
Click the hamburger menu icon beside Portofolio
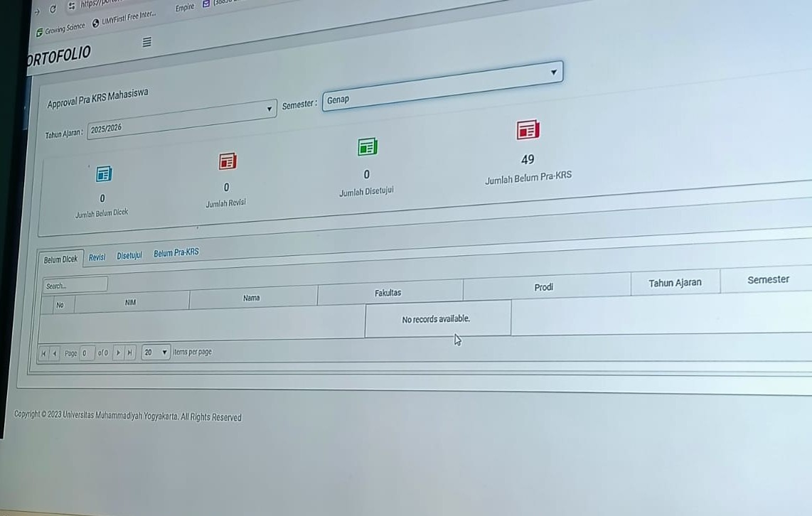tap(147, 42)
